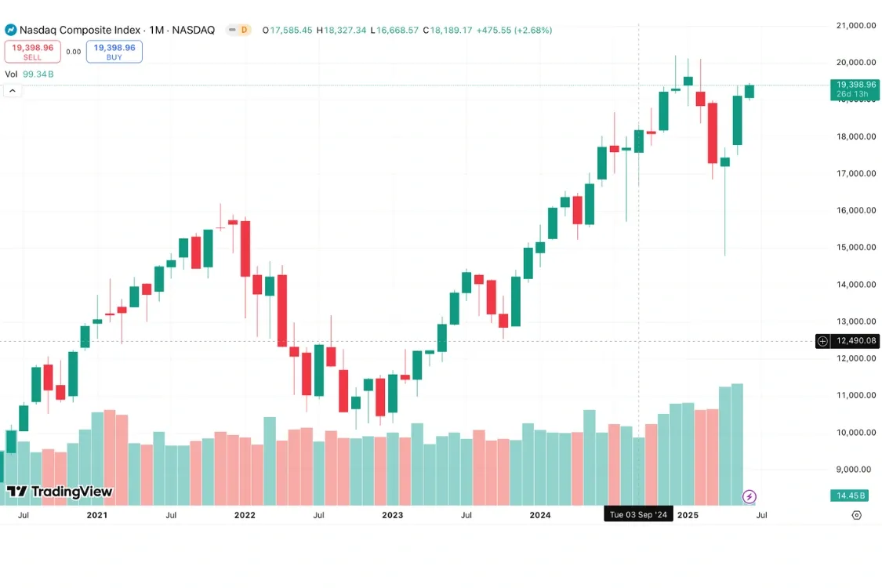Click the 19,398.96 countdown price label

[x=855, y=89]
